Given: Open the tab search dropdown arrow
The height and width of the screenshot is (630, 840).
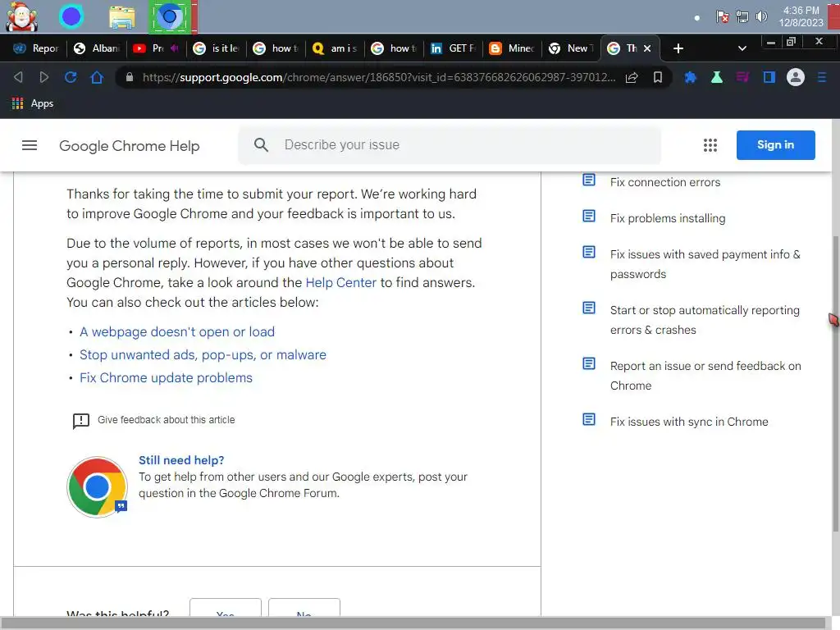Looking at the screenshot, I should 742,48.
